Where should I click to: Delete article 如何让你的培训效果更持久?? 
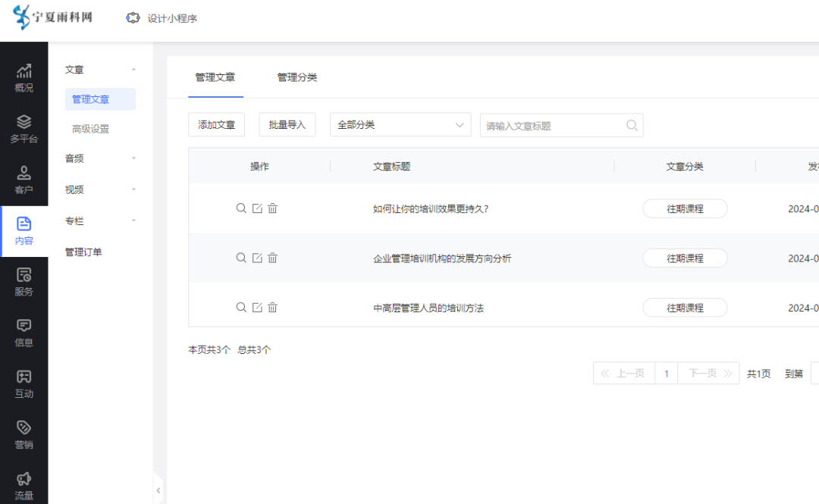click(x=273, y=208)
